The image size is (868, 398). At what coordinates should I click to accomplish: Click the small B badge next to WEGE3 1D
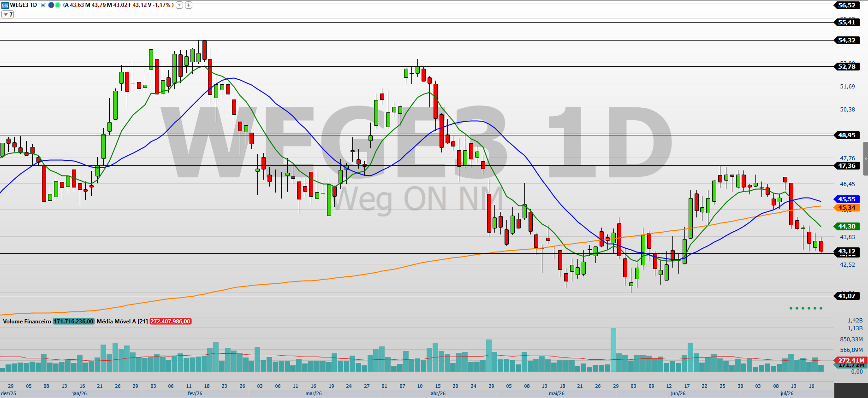coord(43,5)
